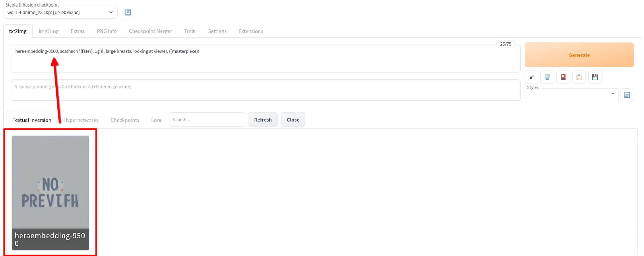
Task: Switch to the Lora tab
Action: pos(156,120)
